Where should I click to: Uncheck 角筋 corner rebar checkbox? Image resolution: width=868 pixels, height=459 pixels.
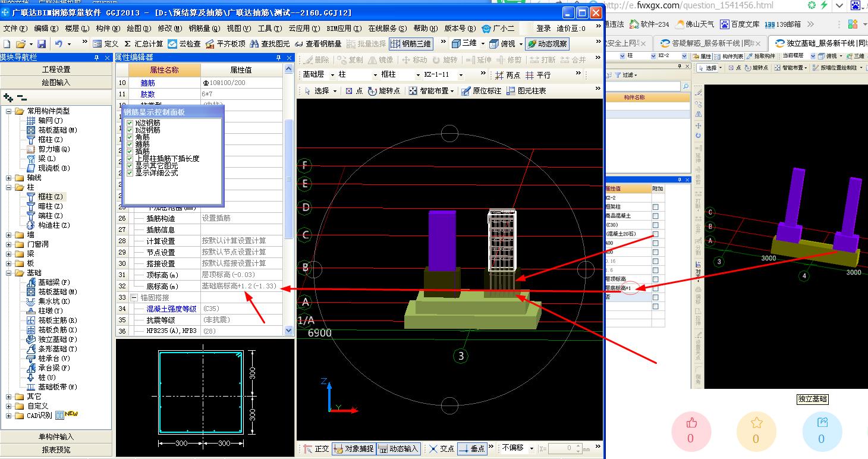coord(130,137)
